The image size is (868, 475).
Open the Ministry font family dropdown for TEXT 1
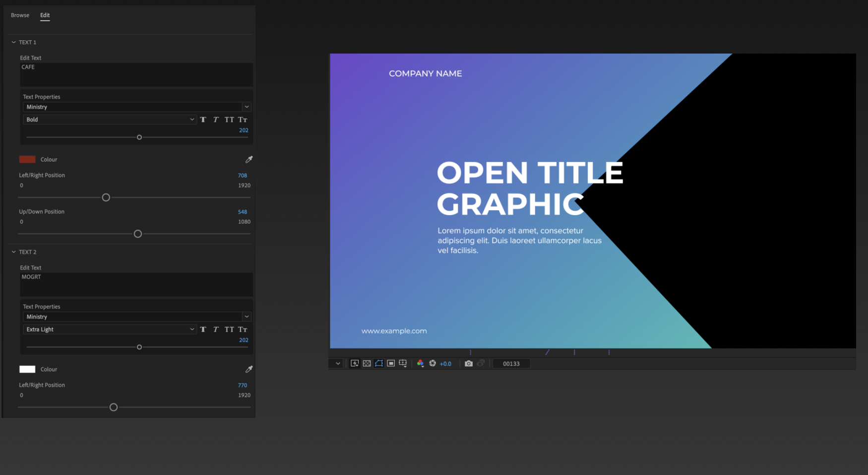point(137,107)
